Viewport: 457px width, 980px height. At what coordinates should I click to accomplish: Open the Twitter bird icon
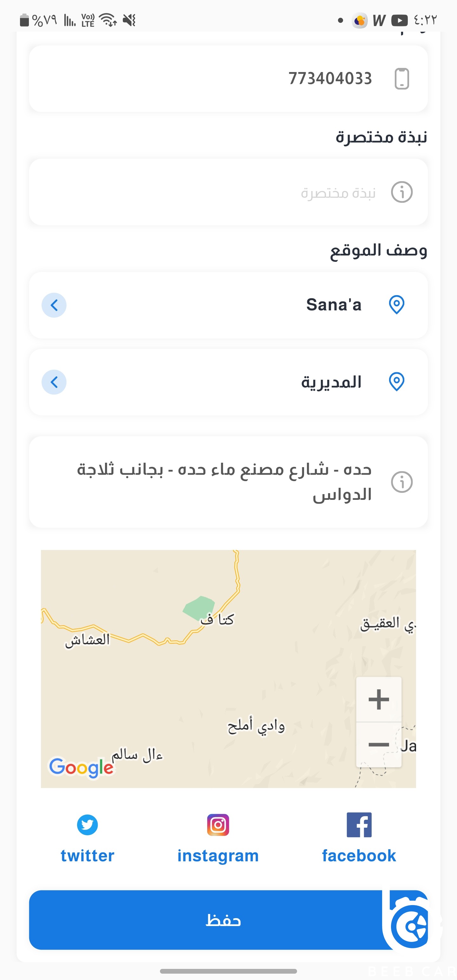tap(87, 825)
